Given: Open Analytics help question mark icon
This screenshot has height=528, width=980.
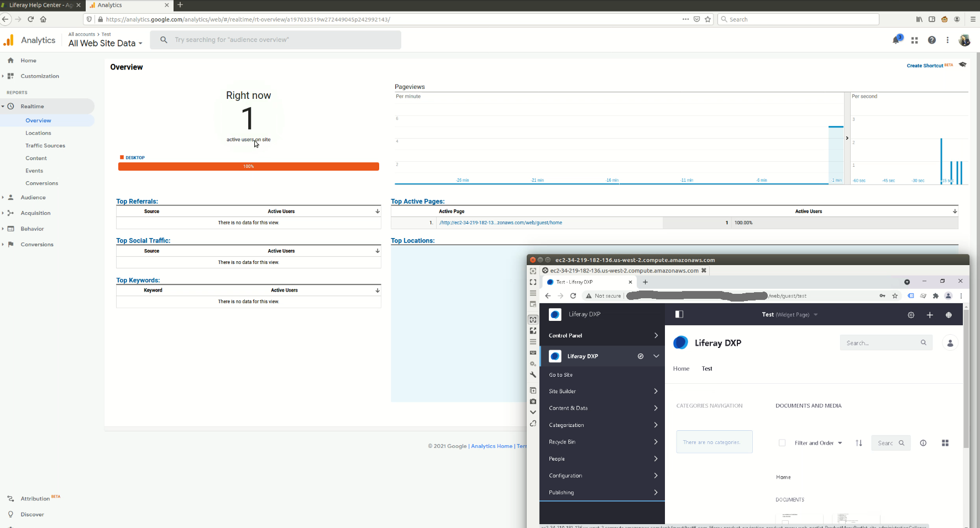Looking at the screenshot, I should coord(932,40).
